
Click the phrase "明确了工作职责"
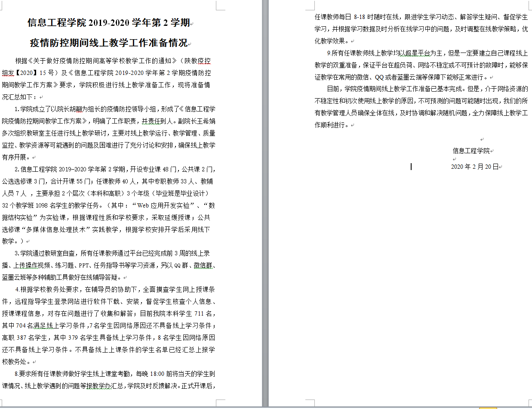pos(115,121)
